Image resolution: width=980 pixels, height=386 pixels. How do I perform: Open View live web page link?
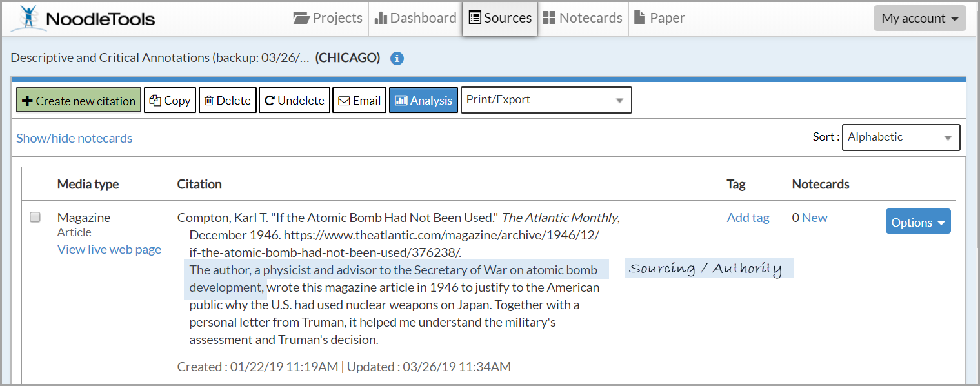pyautogui.click(x=109, y=249)
